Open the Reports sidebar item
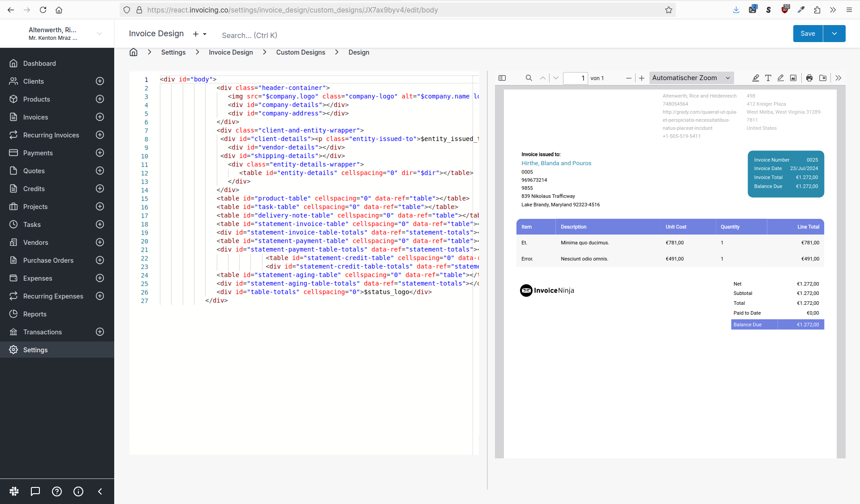The height and width of the screenshot is (504, 860). (x=35, y=314)
